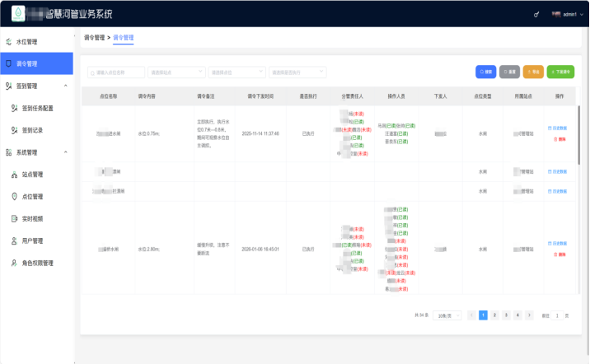
Task: Open 站点管理 in the sidebar
Action: [x=32, y=175]
